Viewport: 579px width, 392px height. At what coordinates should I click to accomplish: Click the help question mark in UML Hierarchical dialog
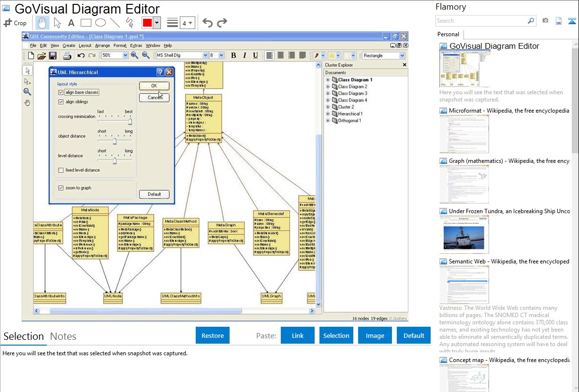coord(160,72)
